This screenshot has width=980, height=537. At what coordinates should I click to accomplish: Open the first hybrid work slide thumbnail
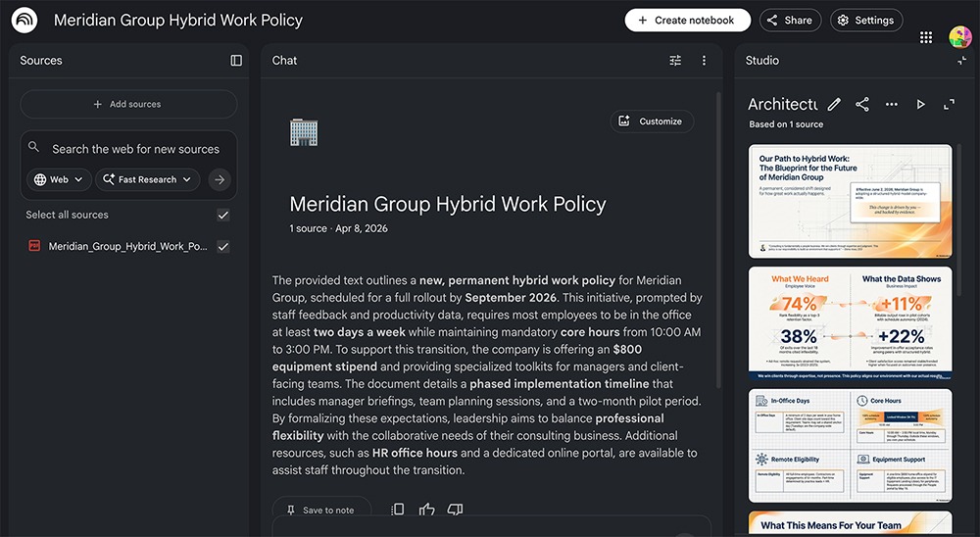click(850, 201)
